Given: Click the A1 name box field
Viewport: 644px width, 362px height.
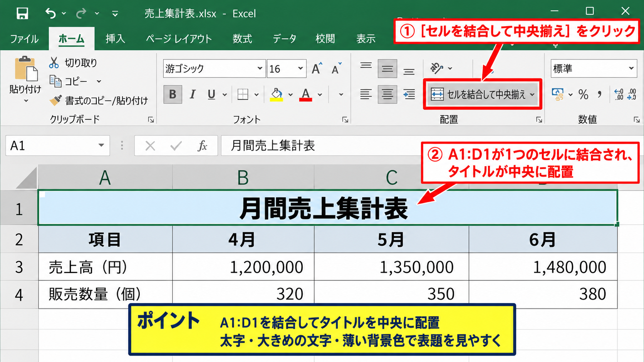Looking at the screenshot, I should point(58,145).
